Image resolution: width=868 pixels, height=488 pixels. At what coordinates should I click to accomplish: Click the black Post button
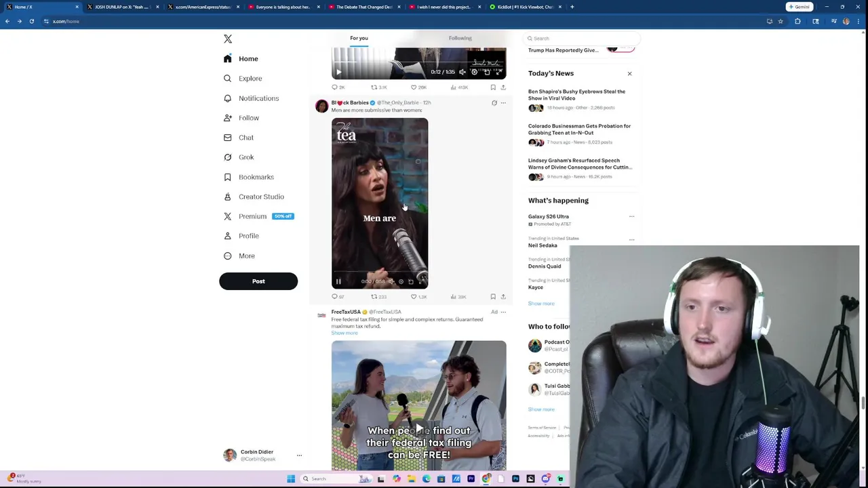[258, 281]
